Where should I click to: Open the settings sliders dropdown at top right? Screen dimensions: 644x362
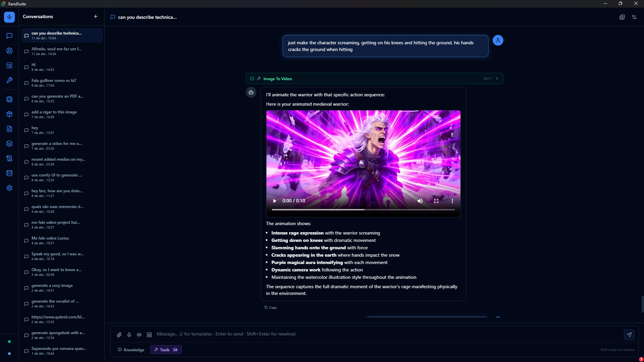634,17
